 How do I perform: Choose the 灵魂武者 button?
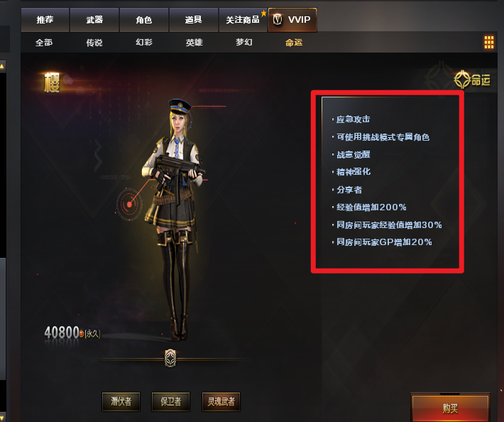coord(221,401)
